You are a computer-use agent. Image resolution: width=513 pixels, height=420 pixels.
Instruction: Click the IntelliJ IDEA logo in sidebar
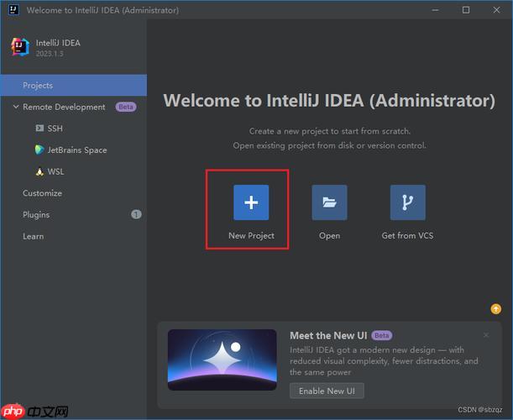(19, 47)
